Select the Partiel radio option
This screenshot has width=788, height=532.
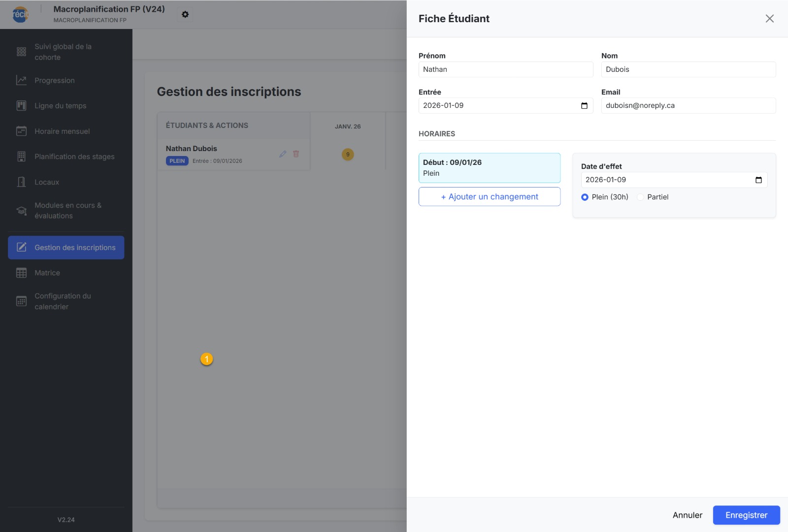pyautogui.click(x=640, y=197)
